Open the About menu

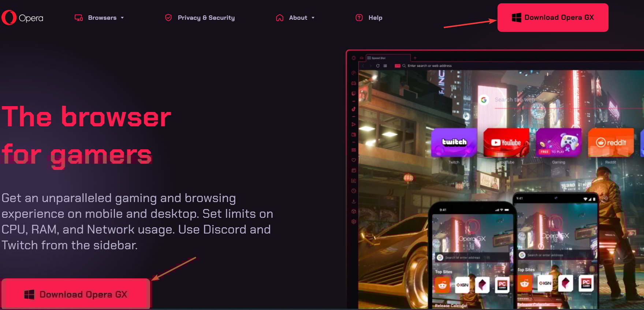[x=298, y=18]
